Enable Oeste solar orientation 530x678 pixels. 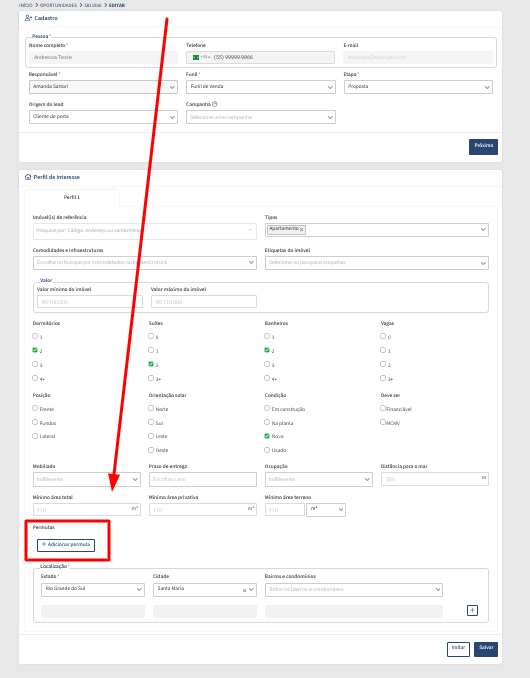coord(151,450)
